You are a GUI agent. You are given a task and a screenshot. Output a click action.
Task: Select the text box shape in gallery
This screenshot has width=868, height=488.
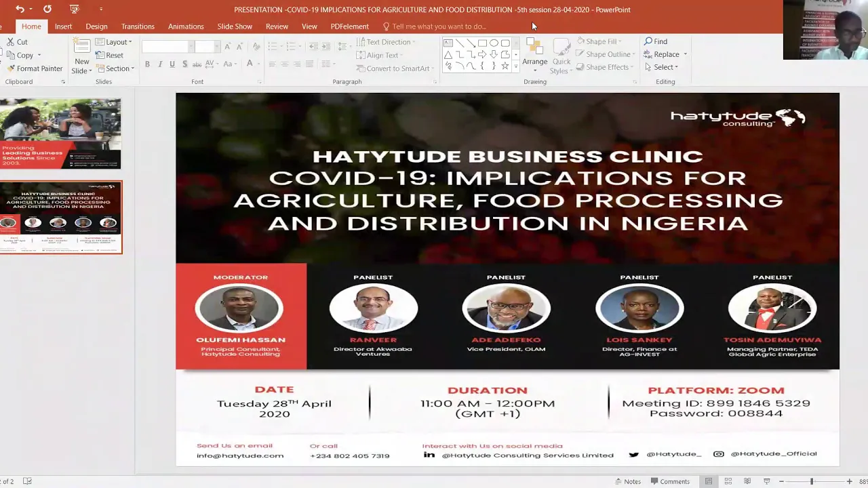[448, 43]
